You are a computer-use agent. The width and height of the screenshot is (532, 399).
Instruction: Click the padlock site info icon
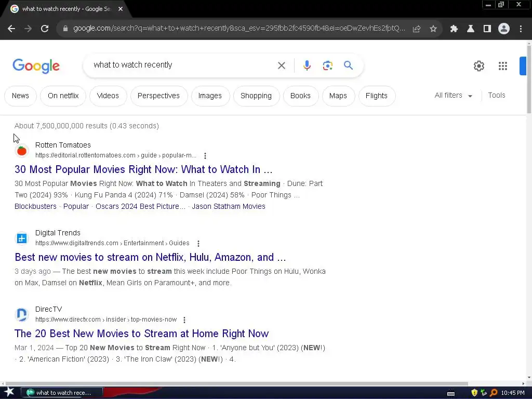click(65, 29)
